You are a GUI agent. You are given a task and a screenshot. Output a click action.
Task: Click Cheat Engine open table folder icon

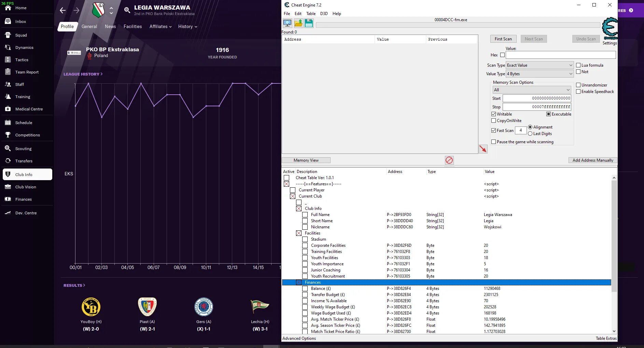[x=298, y=23]
